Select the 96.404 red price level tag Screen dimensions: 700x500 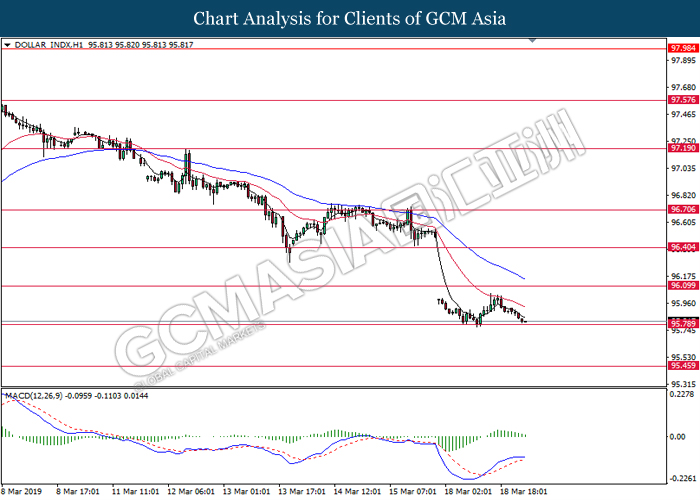(683, 247)
